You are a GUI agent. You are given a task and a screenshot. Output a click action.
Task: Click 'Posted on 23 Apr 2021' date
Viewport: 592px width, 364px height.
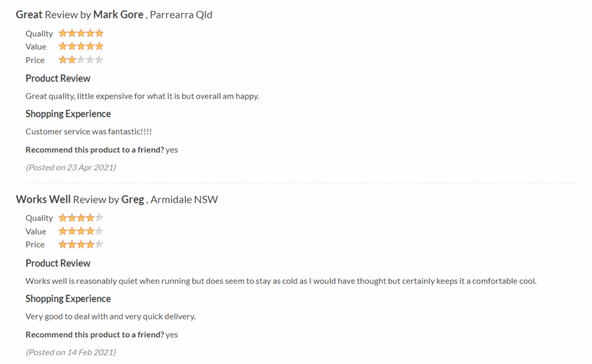pyautogui.click(x=71, y=168)
